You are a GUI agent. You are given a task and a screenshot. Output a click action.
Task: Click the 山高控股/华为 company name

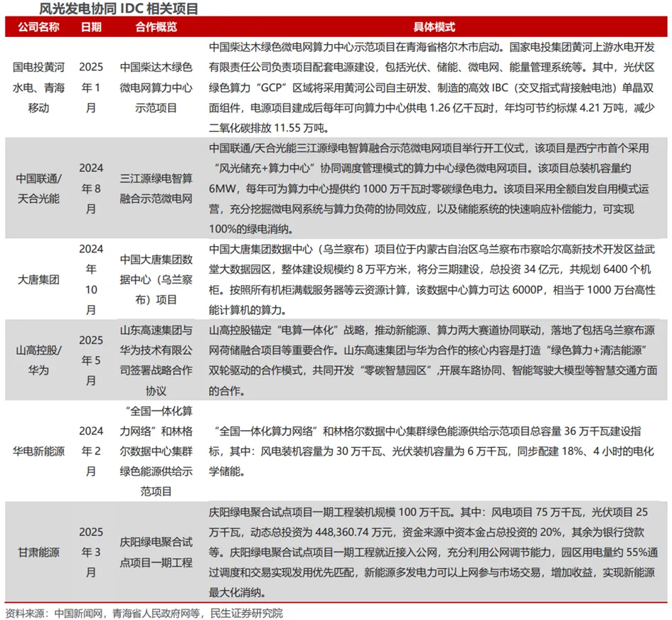pos(38,359)
